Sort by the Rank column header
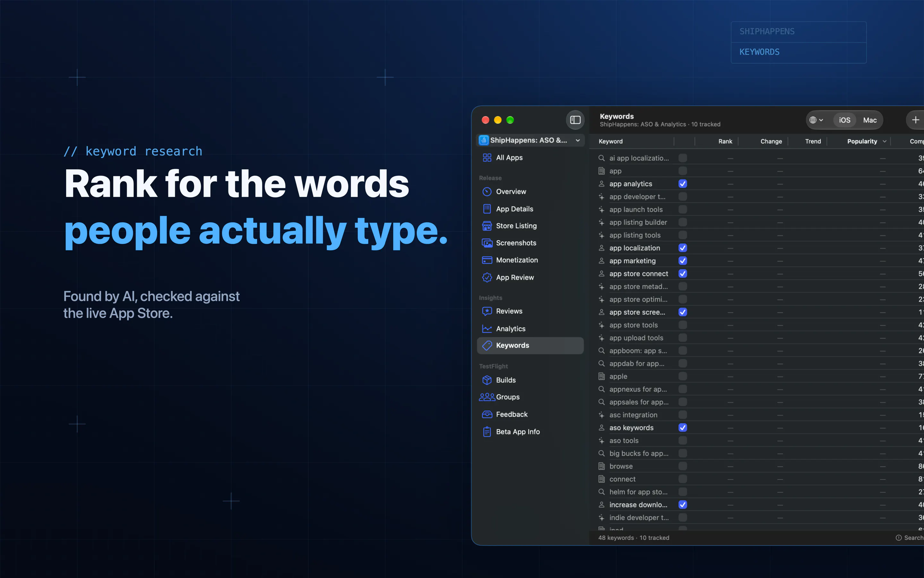924x578 pixels. 725,141
